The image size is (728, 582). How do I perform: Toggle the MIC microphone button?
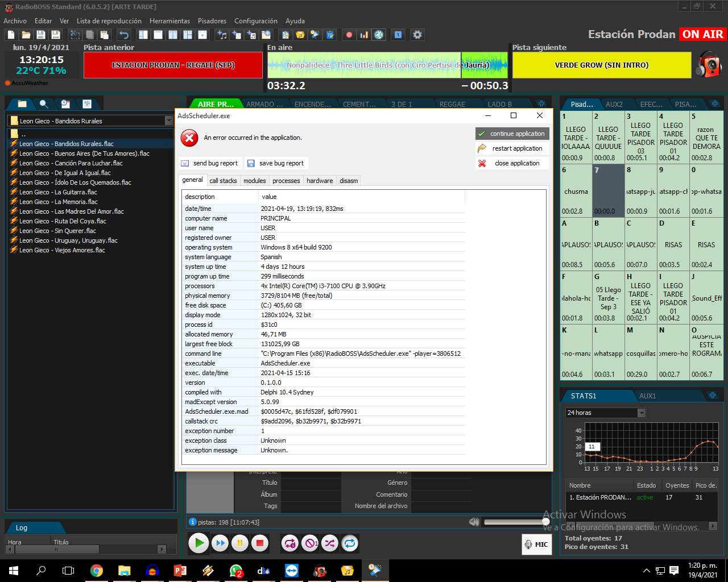[x=536, y=544]
